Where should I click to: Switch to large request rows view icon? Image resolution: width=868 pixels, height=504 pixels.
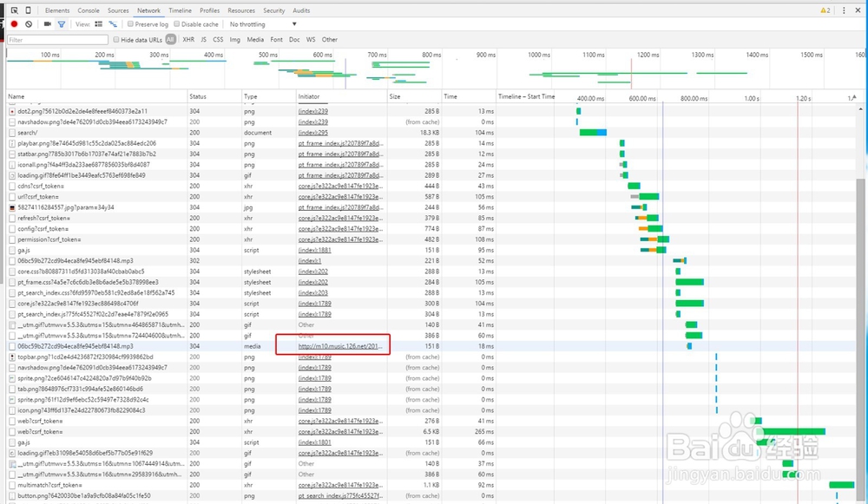[99, 24]
